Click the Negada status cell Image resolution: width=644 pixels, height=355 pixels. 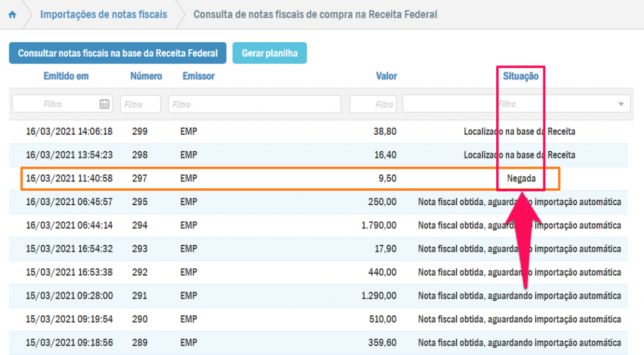pos(521,179)
